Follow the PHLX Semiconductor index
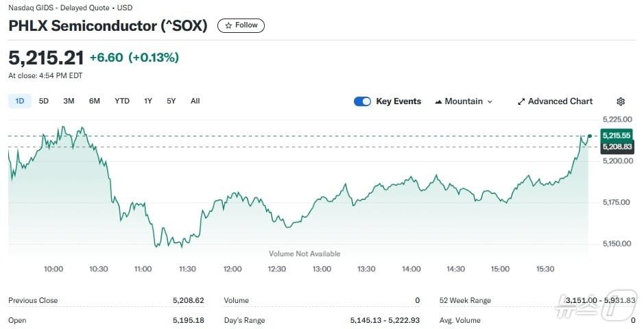 [241, 25]
